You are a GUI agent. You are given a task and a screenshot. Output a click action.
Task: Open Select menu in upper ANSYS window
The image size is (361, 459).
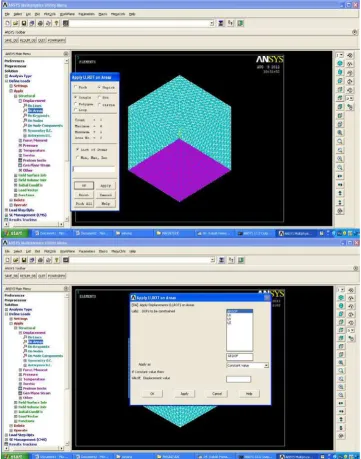click(18, 14)
